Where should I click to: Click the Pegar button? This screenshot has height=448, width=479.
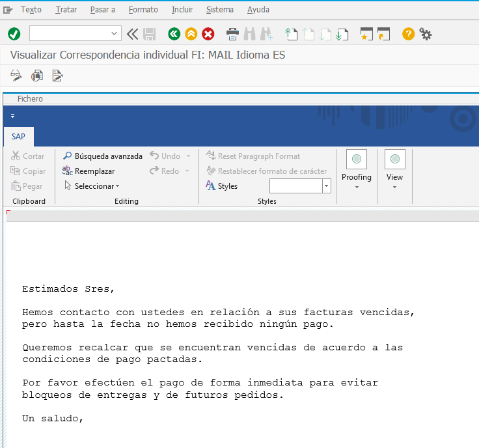(27, 186)
